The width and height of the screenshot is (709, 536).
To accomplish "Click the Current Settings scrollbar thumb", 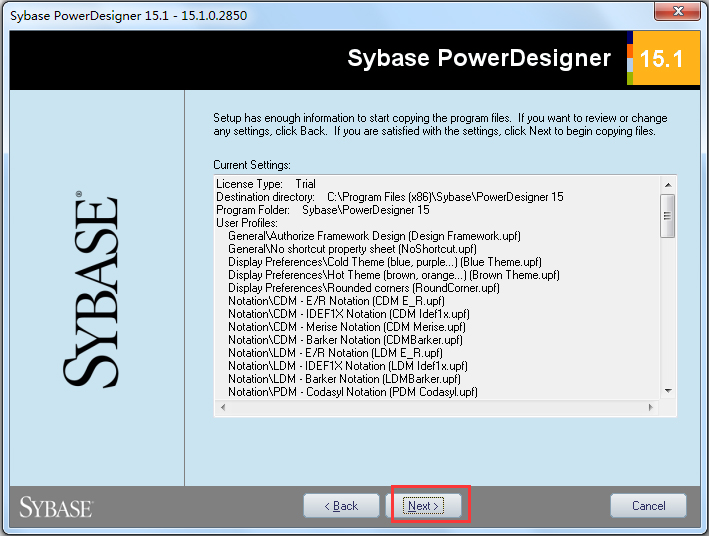I will click(x=667, y=214).
